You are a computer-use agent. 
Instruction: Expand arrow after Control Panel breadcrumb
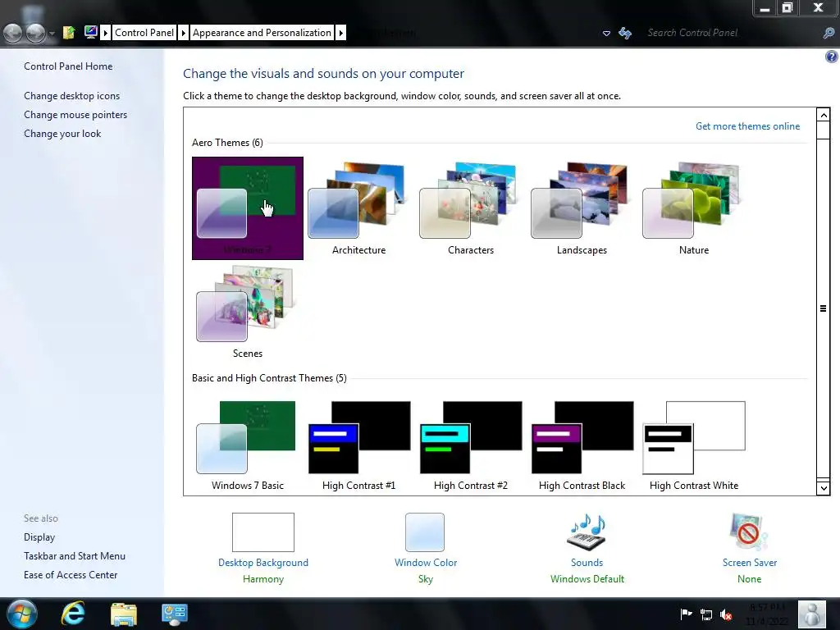pos(183,33)
